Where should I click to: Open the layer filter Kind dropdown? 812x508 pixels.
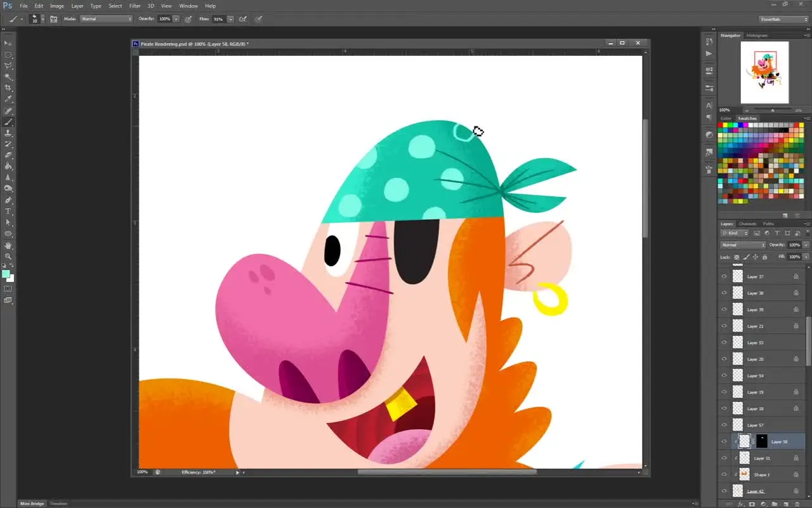[736, 233]
